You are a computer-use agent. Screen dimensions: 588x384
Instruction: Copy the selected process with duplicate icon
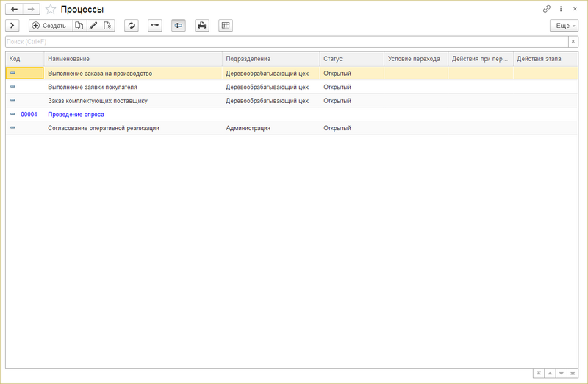79,26
